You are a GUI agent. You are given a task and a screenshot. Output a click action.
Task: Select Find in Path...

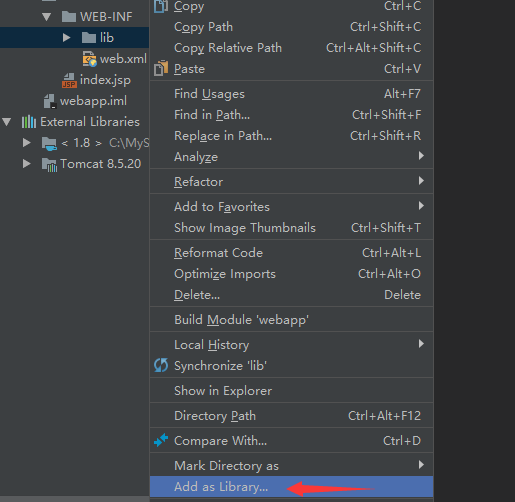[292, 115]
